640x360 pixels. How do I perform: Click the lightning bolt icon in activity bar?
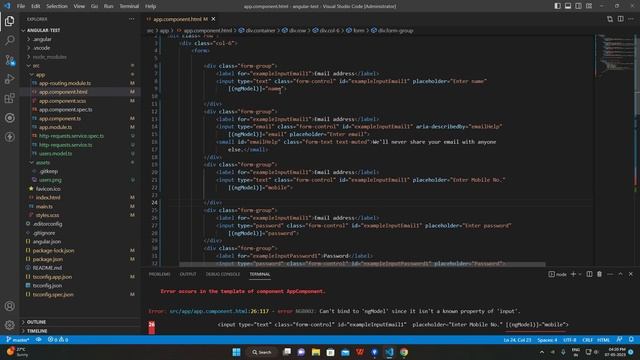click(9, 137)
